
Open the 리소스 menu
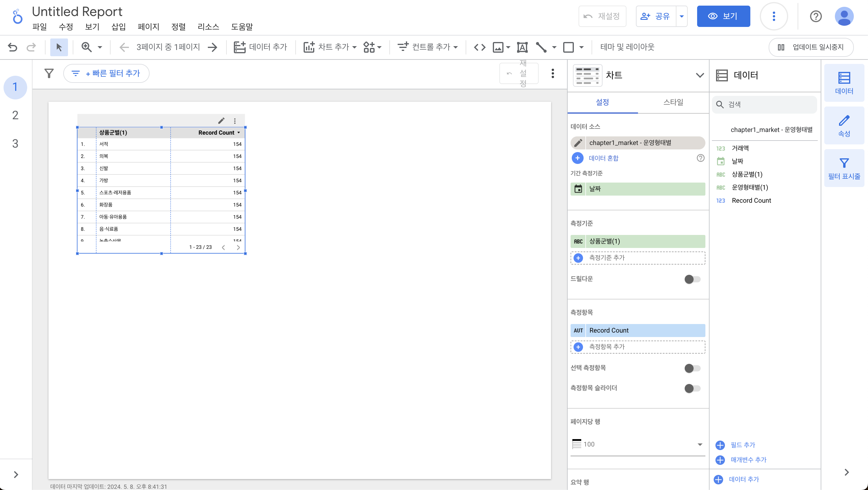208,27
